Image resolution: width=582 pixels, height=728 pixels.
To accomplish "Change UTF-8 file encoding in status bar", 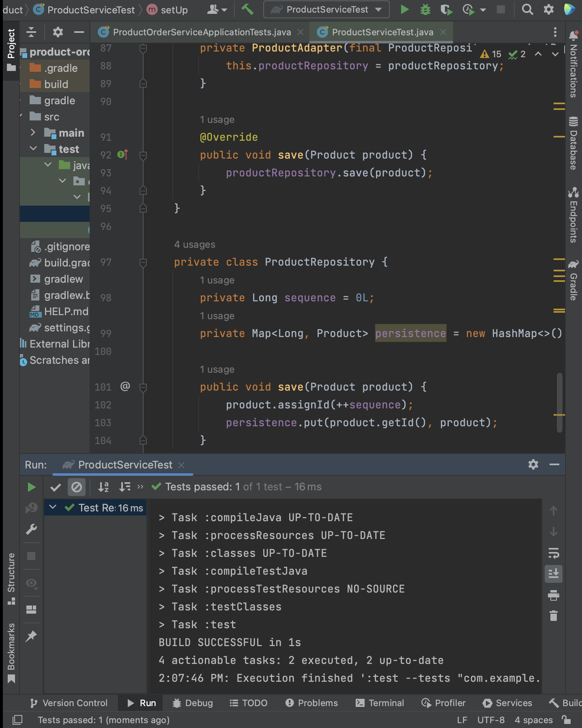I will tap(491, 720).
